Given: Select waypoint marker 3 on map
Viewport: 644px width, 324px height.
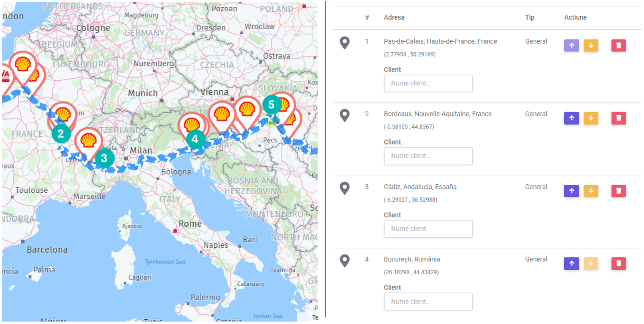Looking at the screenshot, I should pos(104,158).
